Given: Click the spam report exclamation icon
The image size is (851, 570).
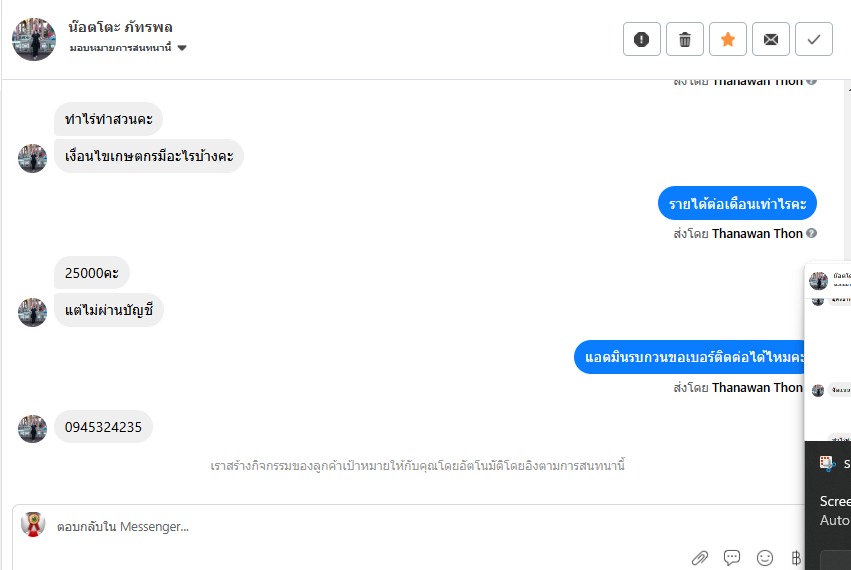Looking at the screenshot, I should point(642,39).
